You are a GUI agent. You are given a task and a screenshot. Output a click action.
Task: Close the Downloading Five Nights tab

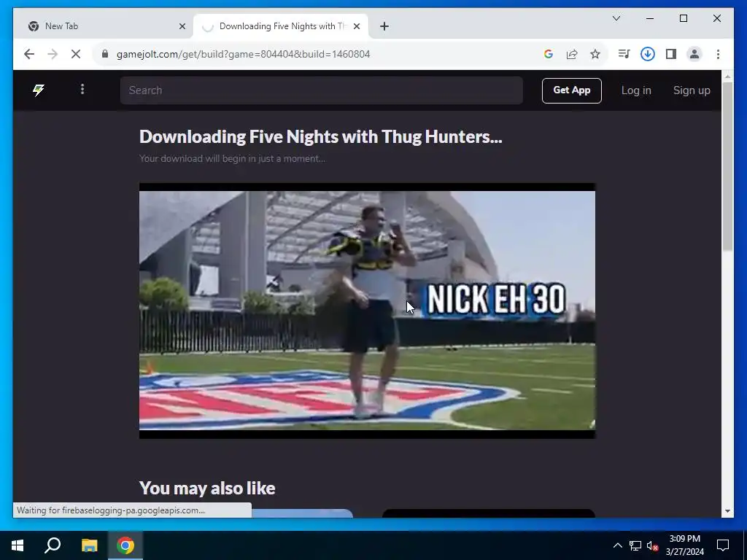coord(356,26)
